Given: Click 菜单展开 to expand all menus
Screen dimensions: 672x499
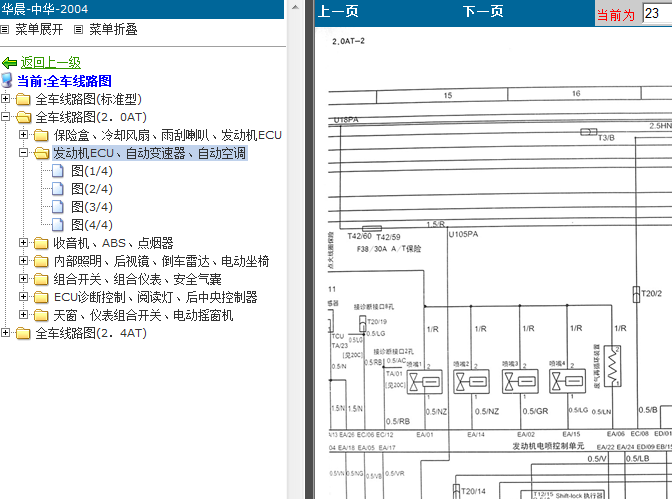Looking at the screenshot, I should (x=38, y=30).
